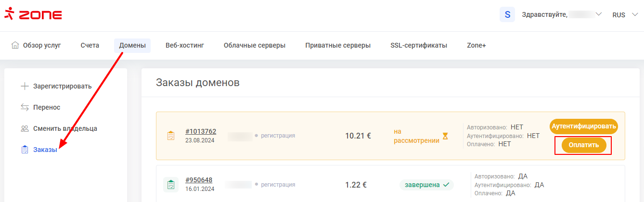Click the home icon beside Обзор услуг
The image size is (644, 202).
[x=15, y=45]
